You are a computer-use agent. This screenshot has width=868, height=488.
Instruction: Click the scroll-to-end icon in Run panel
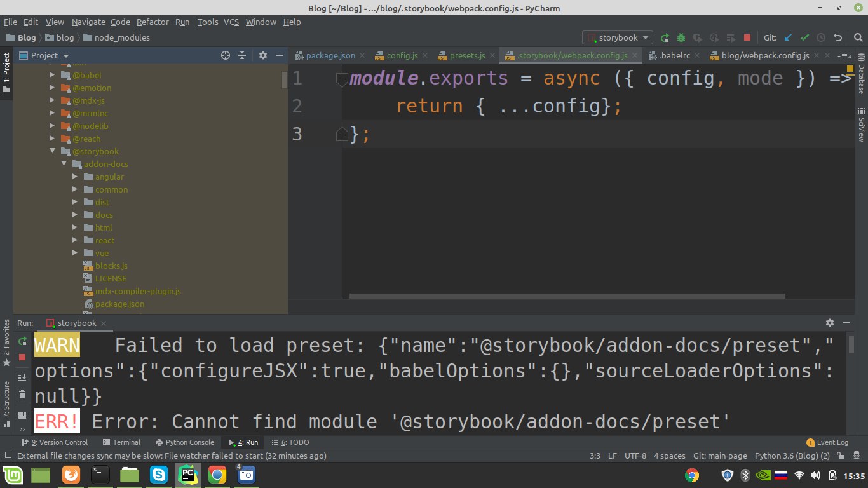(22, 377)
